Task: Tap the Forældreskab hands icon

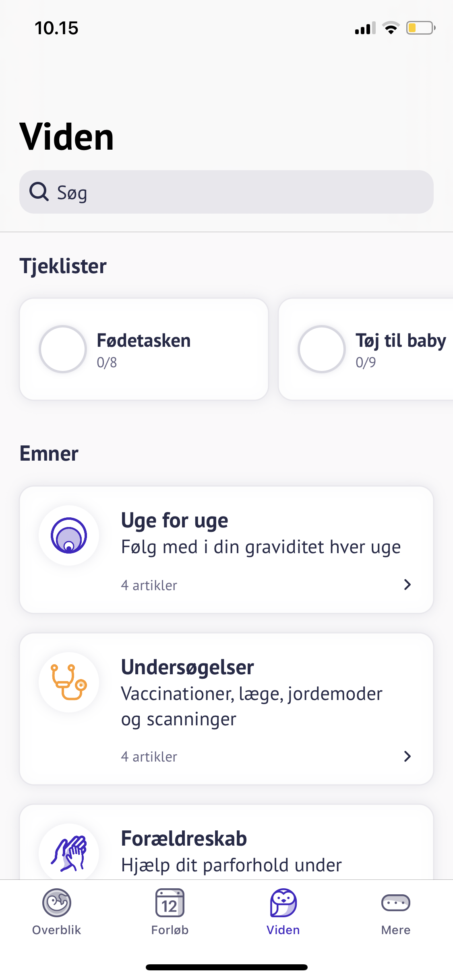Action: click(x=69, y=853)
